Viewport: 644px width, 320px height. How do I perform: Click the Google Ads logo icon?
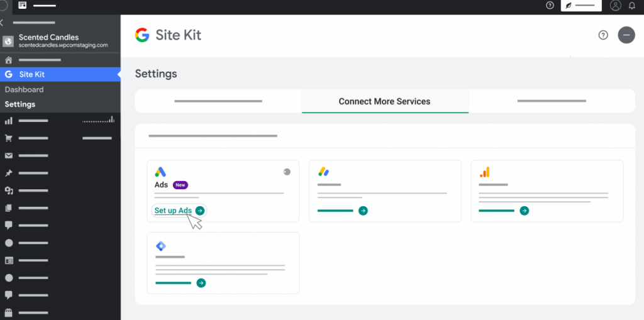[160, 172]
